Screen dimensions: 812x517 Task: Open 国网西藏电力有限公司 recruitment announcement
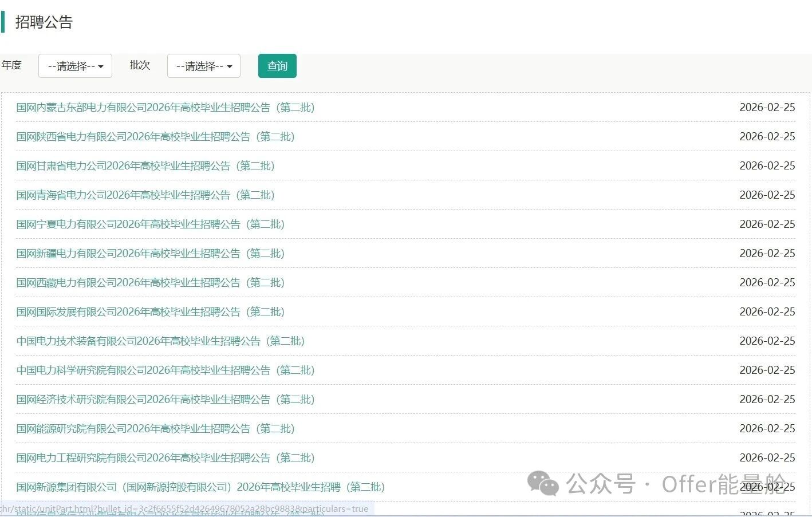[150, 283]
